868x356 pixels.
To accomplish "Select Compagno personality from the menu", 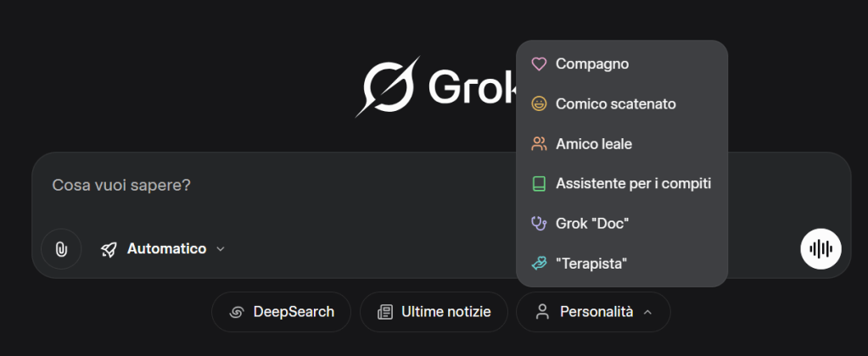I will [x=592, y=64].
